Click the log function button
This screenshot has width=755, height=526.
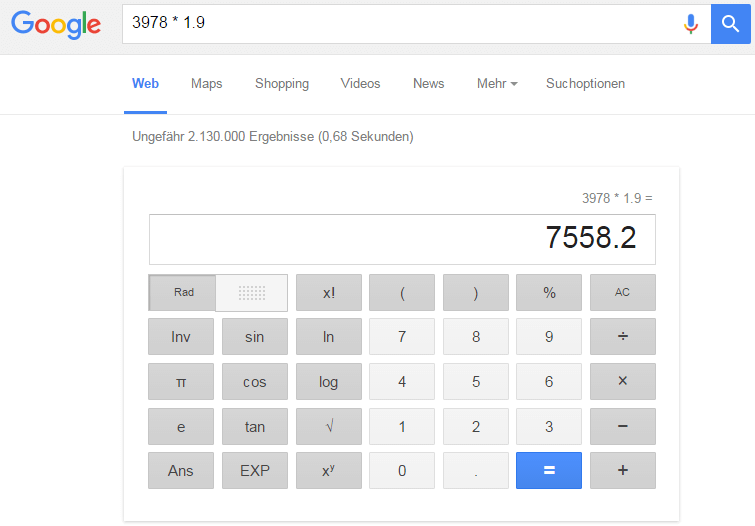(329, 381)
